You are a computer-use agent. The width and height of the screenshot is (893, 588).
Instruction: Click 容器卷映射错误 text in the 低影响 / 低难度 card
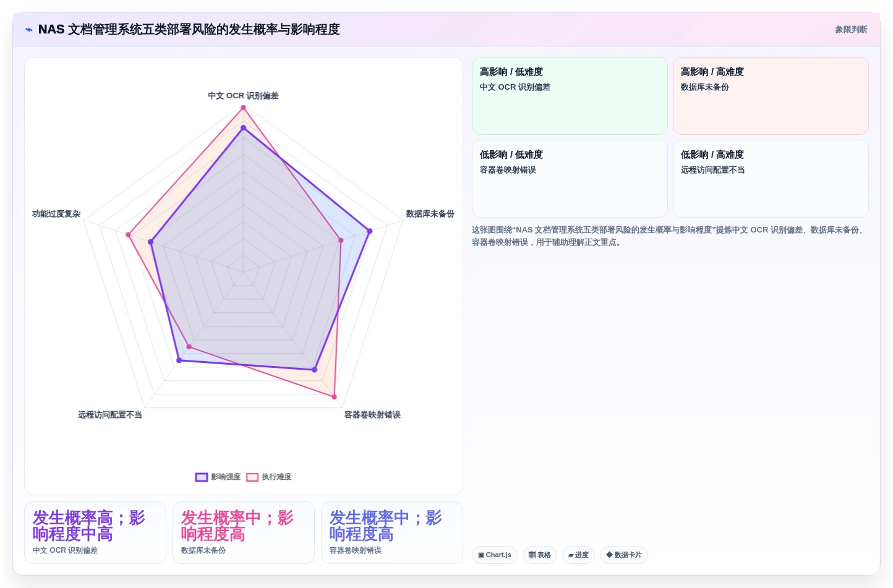coord(508,170)
